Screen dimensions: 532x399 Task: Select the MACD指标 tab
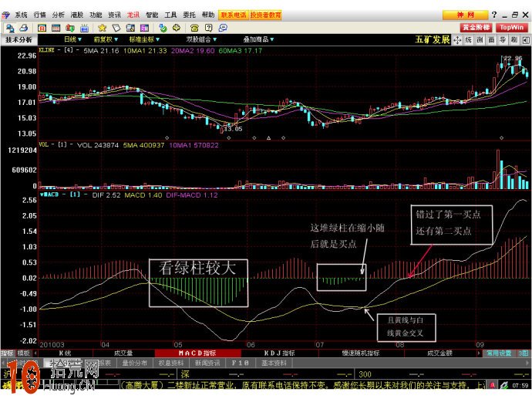[x=197, y=353]
